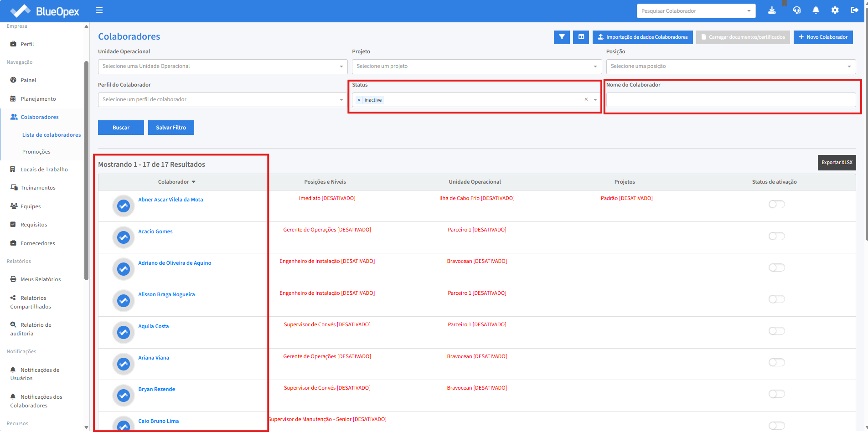This screenshot has width=868, height=432.
Task: Open Perfil in the sidebar
Action: point(27,44)
